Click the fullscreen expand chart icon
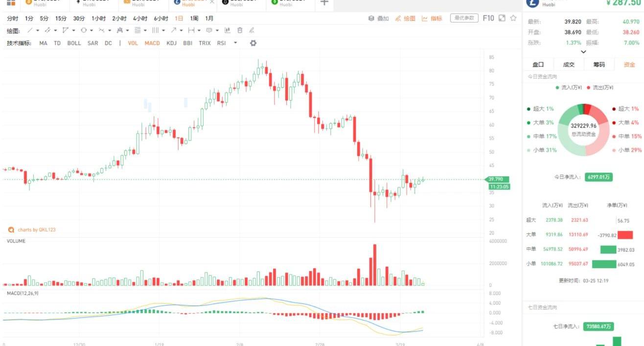 [502, 18]
